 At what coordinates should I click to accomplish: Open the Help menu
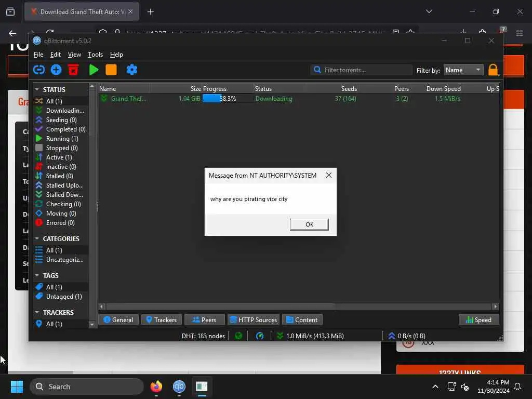tap(116, 54)
